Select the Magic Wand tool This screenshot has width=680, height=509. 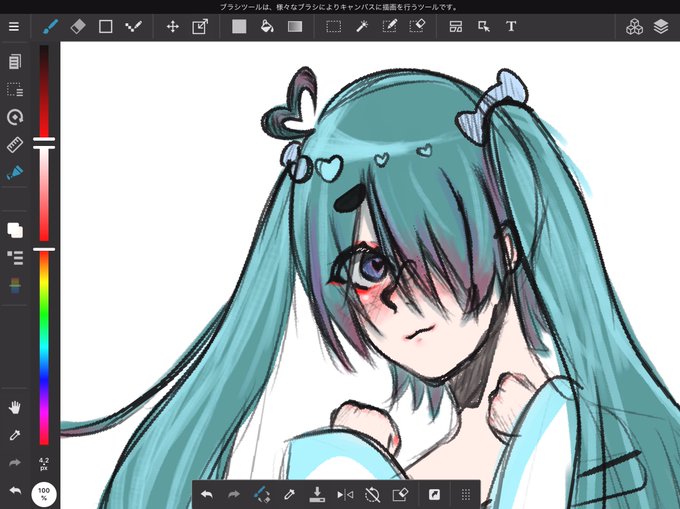(362, 26)
